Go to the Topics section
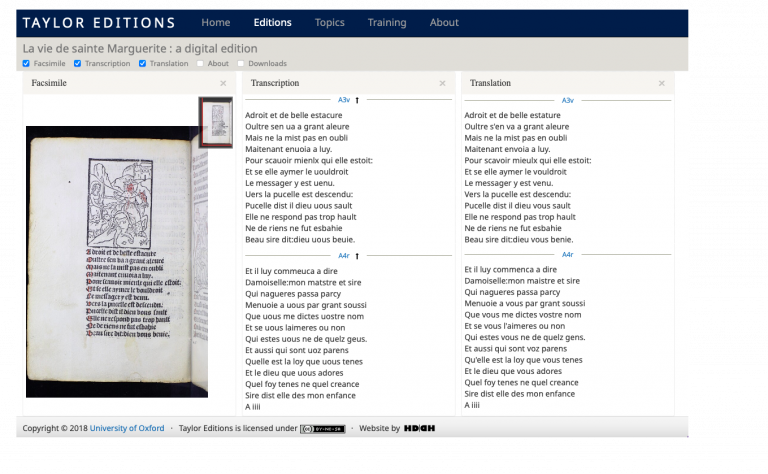Image resolution: width=768 pixels, height=474 pixels. point(330,23)
